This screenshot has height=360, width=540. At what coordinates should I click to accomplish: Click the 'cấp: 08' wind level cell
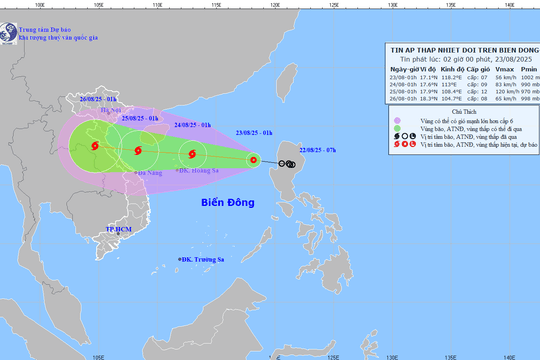pyautogui.click(x=477, y=99)
